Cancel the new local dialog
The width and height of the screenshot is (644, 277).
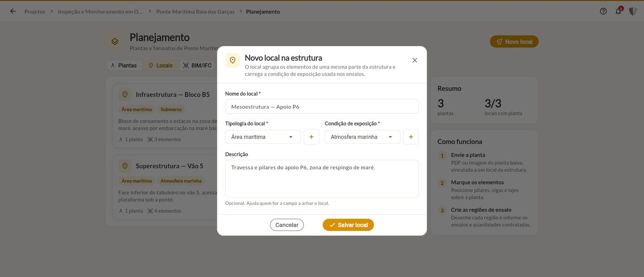pos(287,225)
